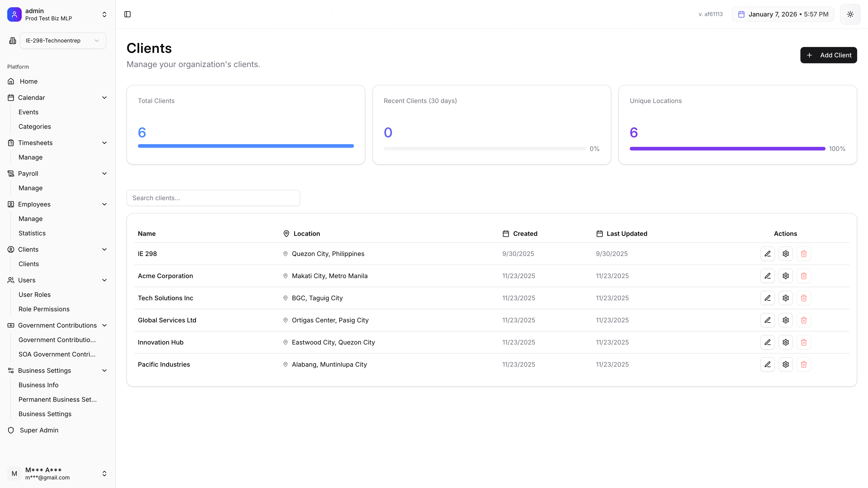Click edit pencil for IE 298
Screen dimensions: 868x488
click(x=767, y=253)
